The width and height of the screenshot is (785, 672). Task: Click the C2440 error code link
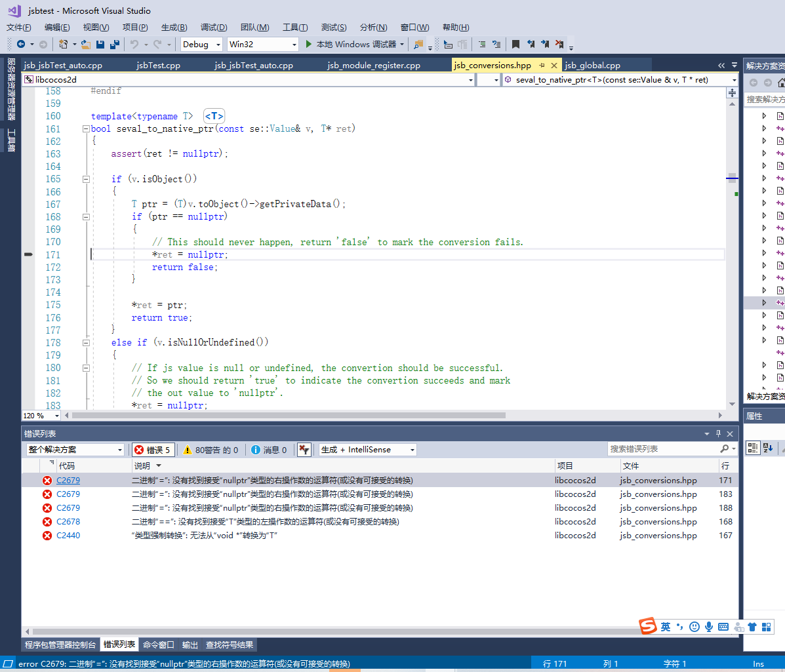68,536
